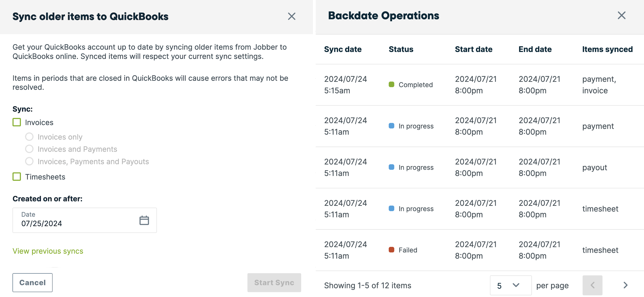
Task: Sort by the Status column header
Action: point(401,49)
